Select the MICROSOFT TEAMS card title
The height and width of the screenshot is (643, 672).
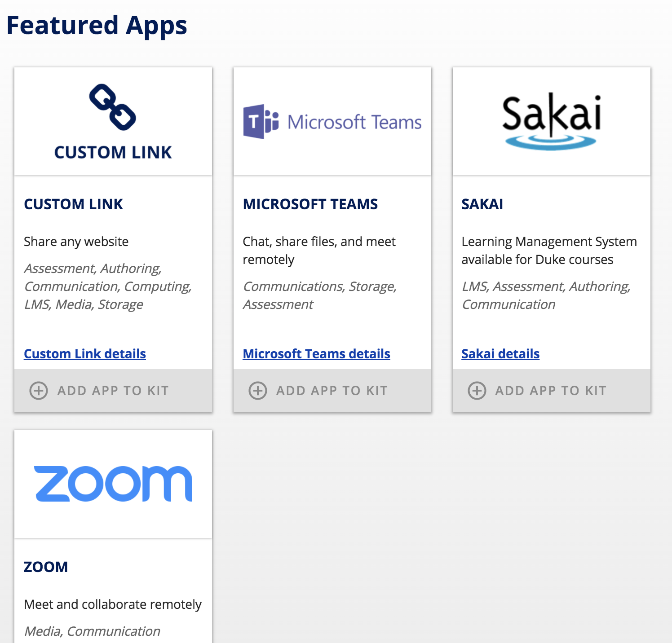click(x=310, y=204)
